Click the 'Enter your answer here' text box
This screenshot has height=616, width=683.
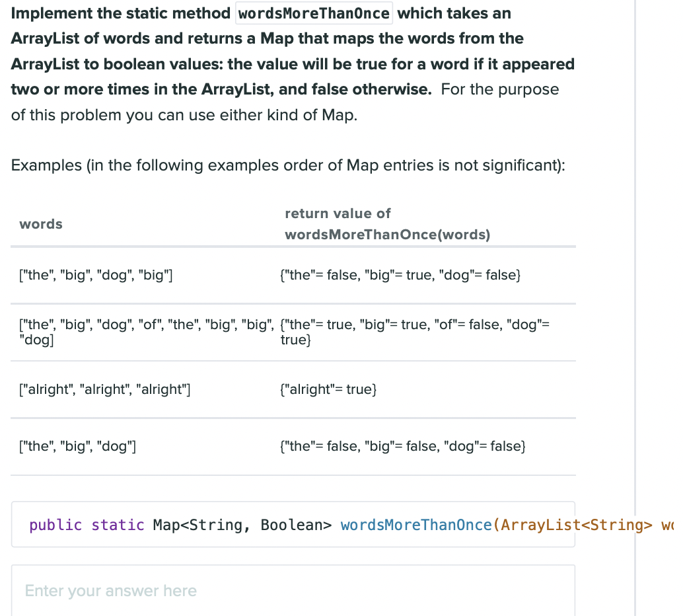coord(293,590)
